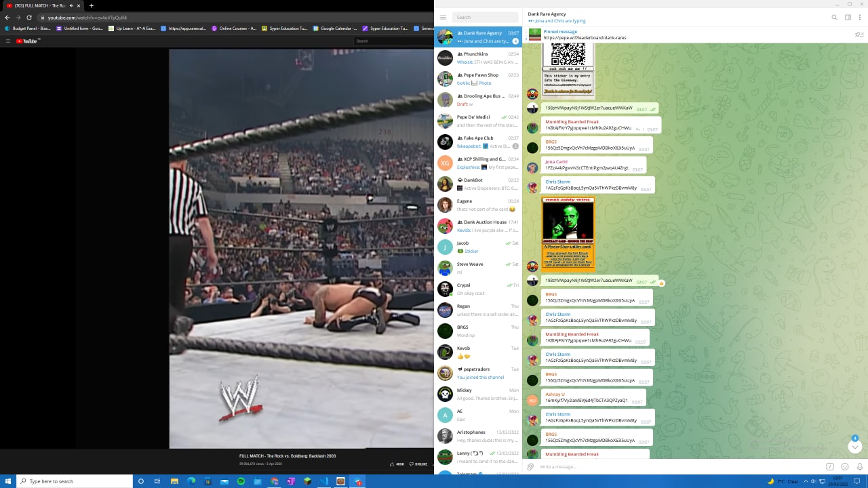
Task: Reload the YouTube page
Action: 29,18
